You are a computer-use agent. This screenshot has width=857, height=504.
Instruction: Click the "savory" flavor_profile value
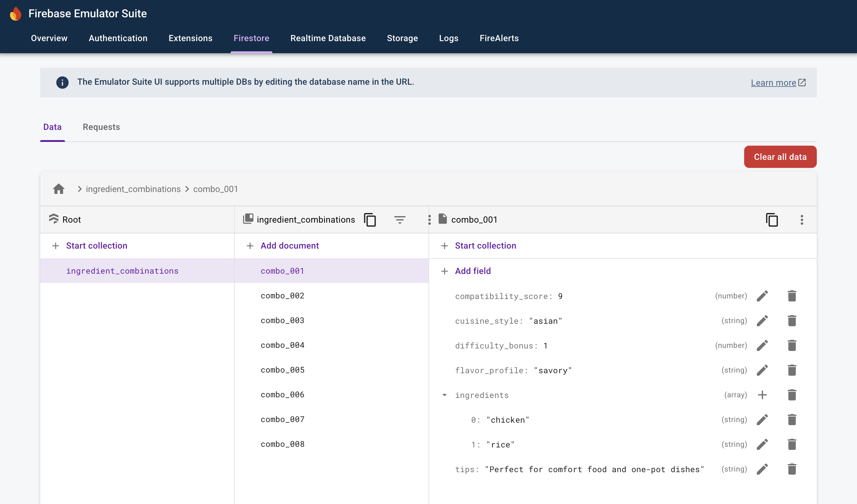(x=553, y=370)
